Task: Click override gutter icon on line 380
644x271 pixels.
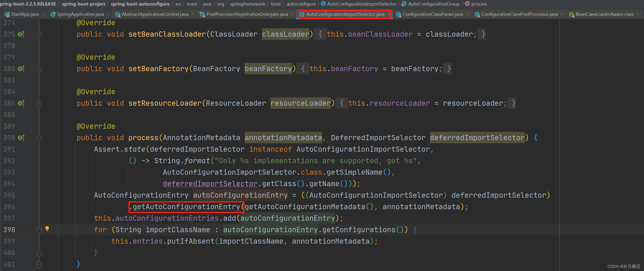Action: (x=21, y=69)
